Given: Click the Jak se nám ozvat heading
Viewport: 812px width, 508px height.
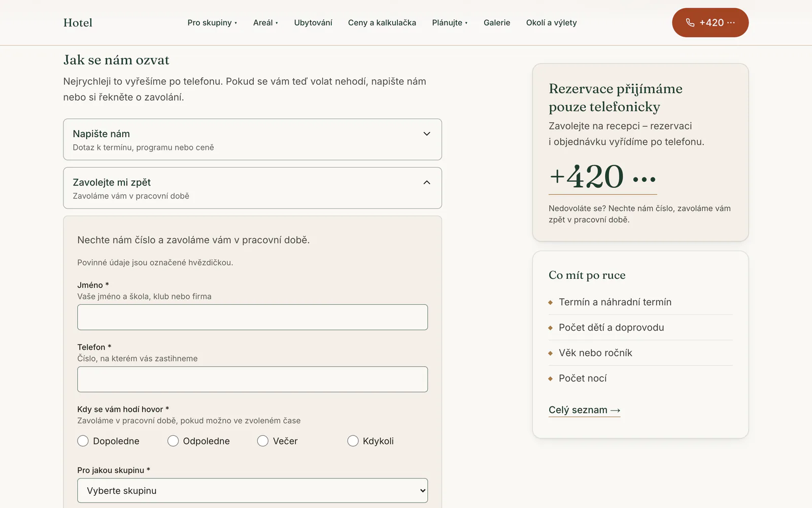Looking at the screenshot, I should 116,60.
